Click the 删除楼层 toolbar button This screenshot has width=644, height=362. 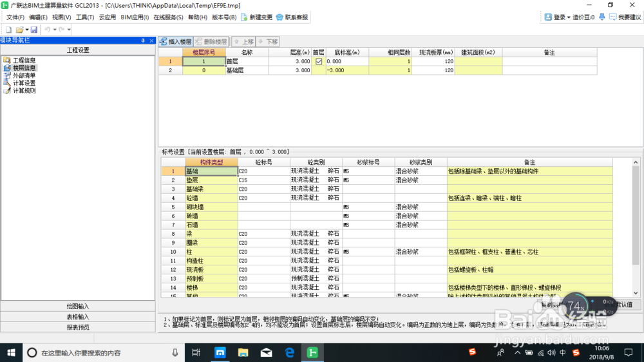point(211,41)
